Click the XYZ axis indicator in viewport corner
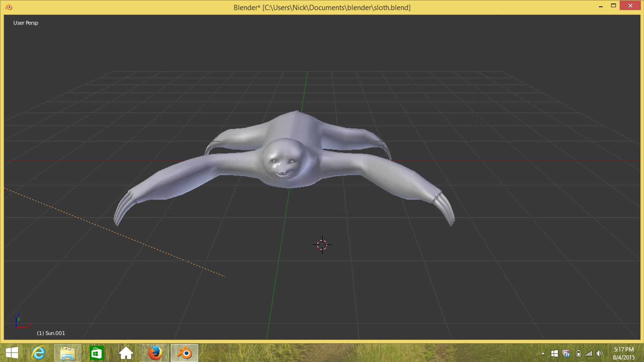Screen dimensions: 644x362 [x=23, y=321]
